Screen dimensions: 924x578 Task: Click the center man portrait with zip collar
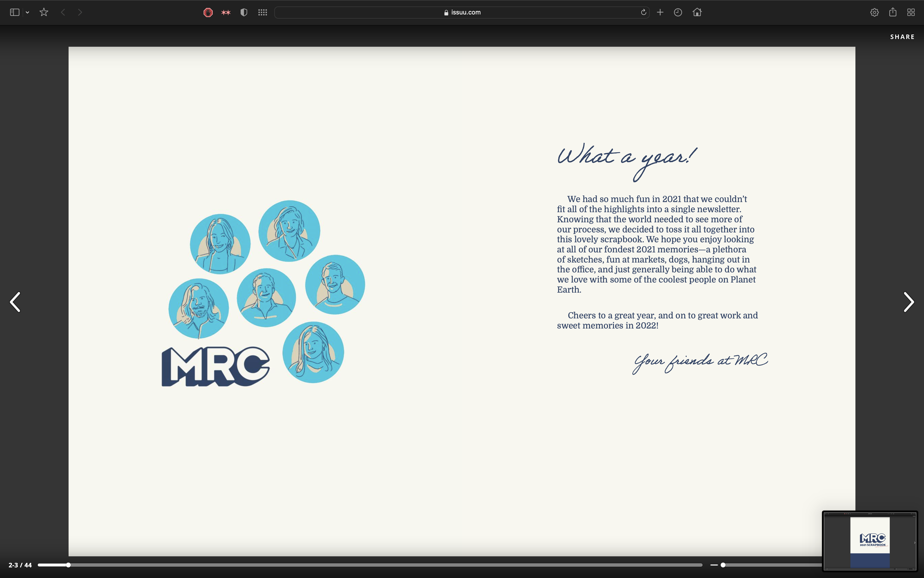click(266, 297)
